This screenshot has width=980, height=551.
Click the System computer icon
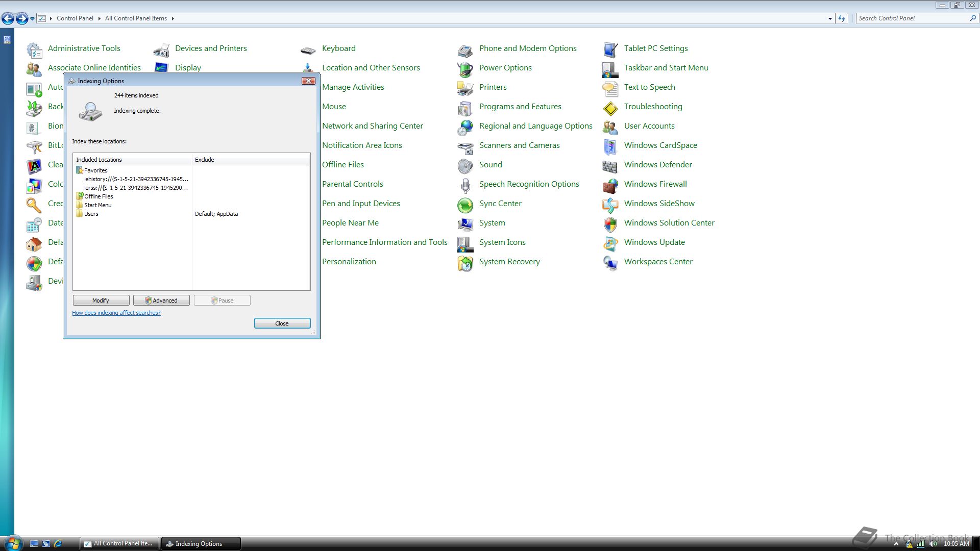point(465,224)
